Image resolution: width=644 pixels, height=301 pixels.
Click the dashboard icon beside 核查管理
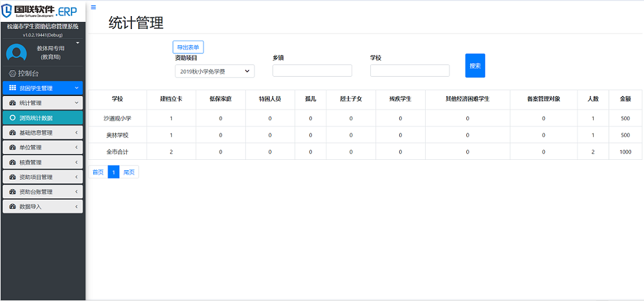coord(12,162)
